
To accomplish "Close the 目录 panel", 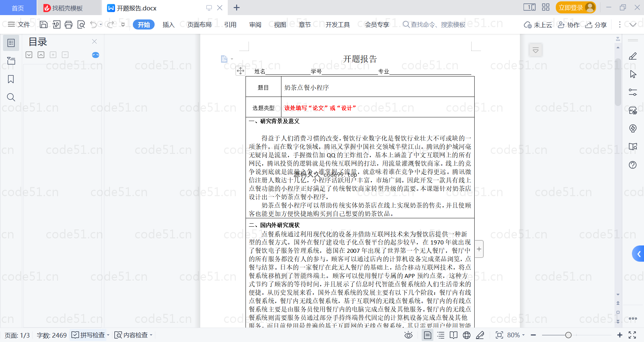I will click(x=94, y=41).
